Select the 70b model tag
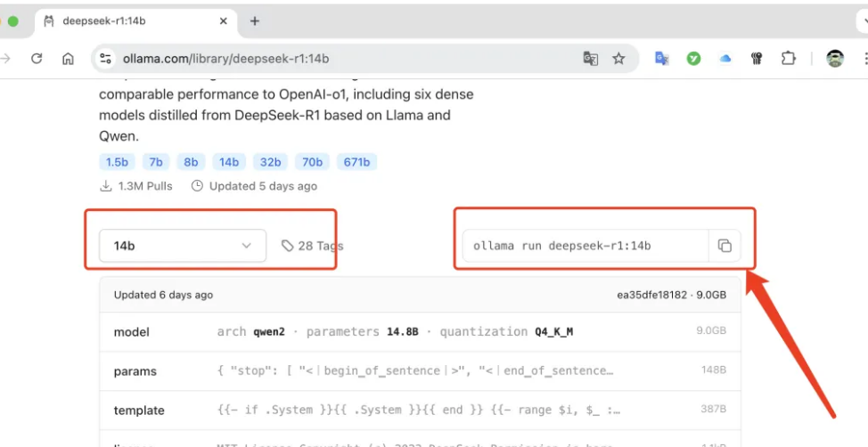This screenshot has height=447, width=868. (x=312, y=162)
